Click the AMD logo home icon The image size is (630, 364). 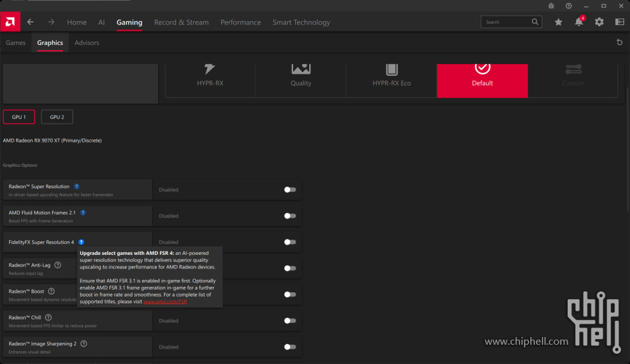pyautogui.click(x=10, y=22)
